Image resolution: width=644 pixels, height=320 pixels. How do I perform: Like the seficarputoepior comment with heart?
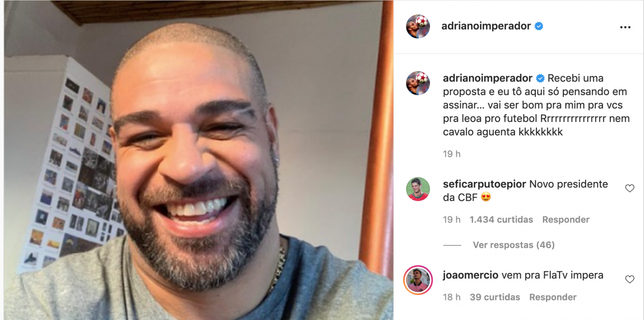click(629, 188)
